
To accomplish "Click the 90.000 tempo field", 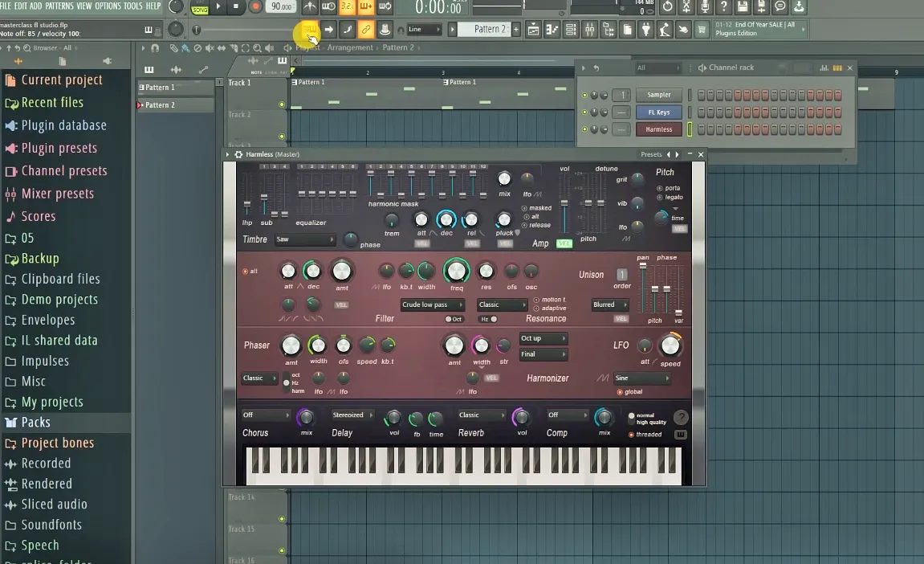I will tap(282, 6).
